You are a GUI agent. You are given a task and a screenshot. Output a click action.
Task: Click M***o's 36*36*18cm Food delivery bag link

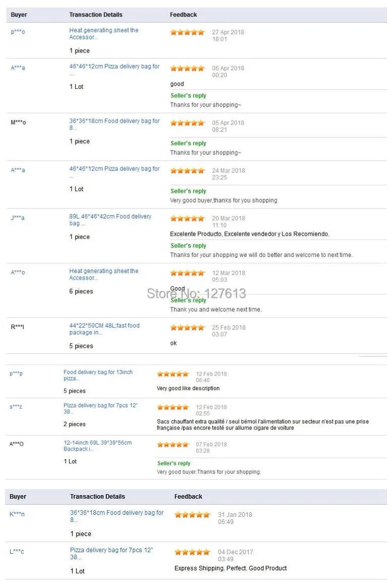tap(114, 124)
